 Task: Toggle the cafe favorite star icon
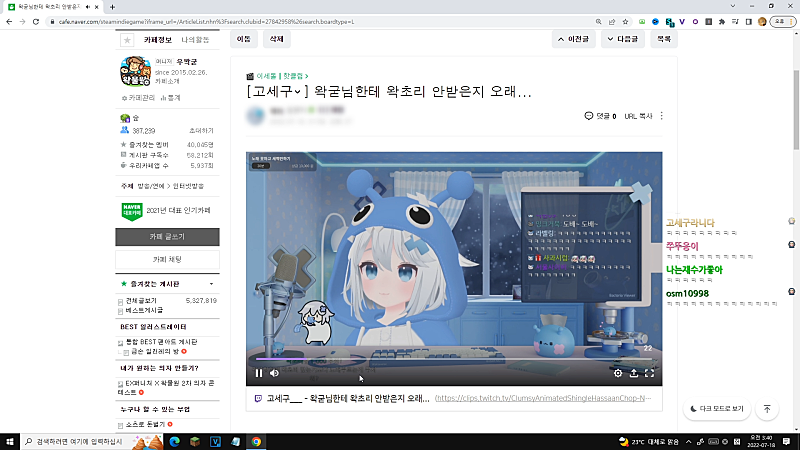(x=127, y=40)
